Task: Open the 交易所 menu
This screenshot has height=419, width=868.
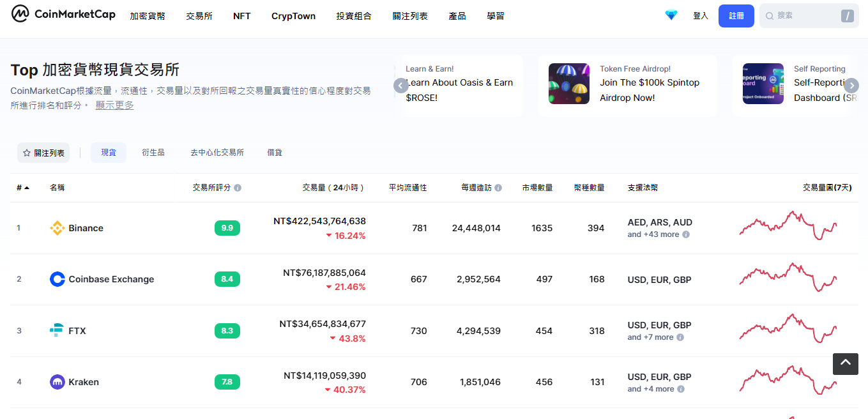Action: click(199, 16)
